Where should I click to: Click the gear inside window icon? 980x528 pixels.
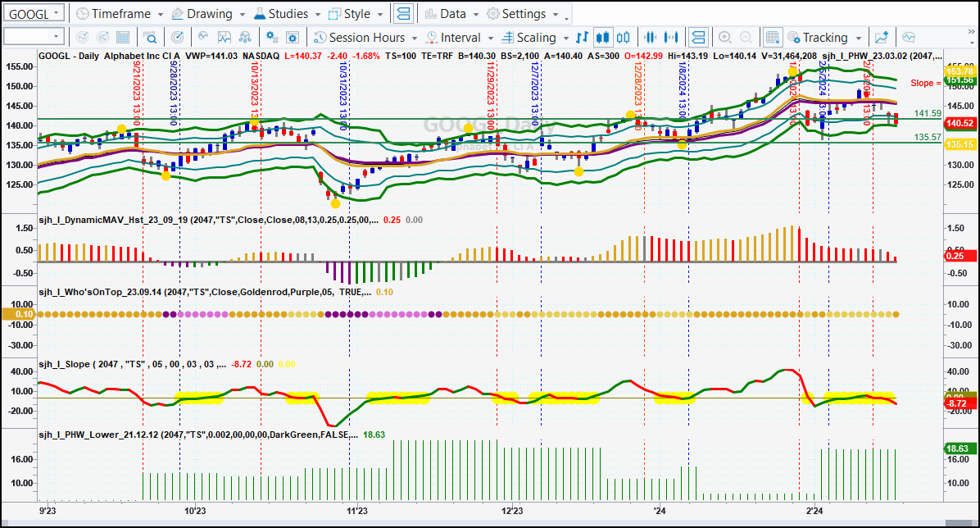[x=293, y=38]
